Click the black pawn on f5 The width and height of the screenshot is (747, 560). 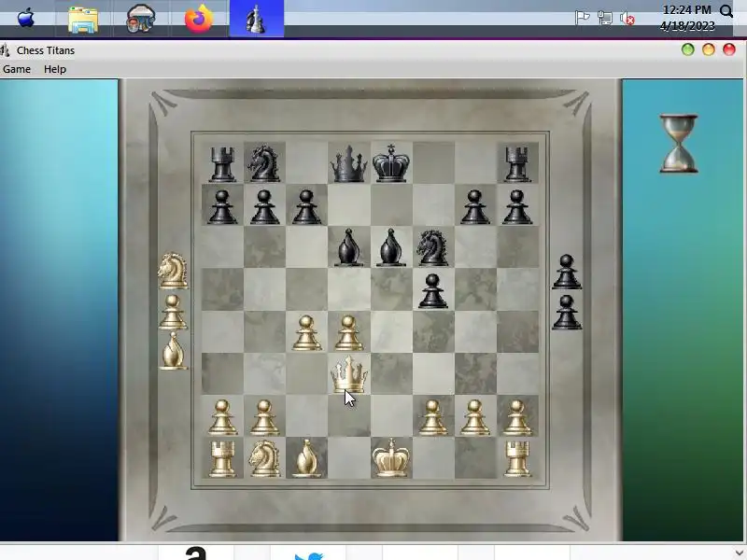point(432,290)
